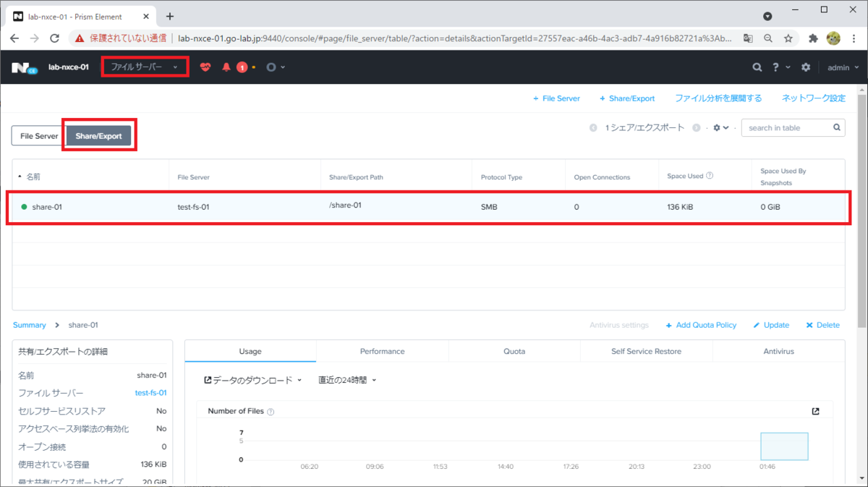The width and height of the screenshot is (868, 487).
Task: Open the Quota tab
Action: 514,351
